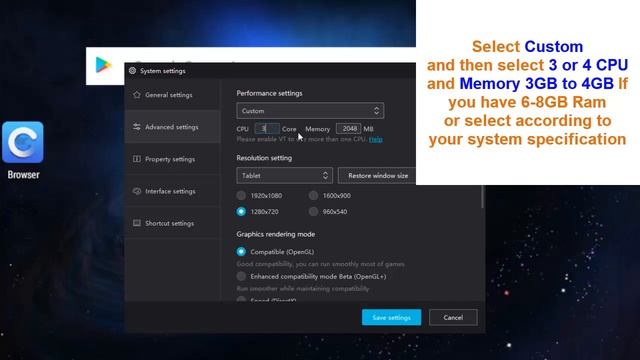Click the CPU core input field
Viewport: 640px width, 360px height.
(267, 129)
